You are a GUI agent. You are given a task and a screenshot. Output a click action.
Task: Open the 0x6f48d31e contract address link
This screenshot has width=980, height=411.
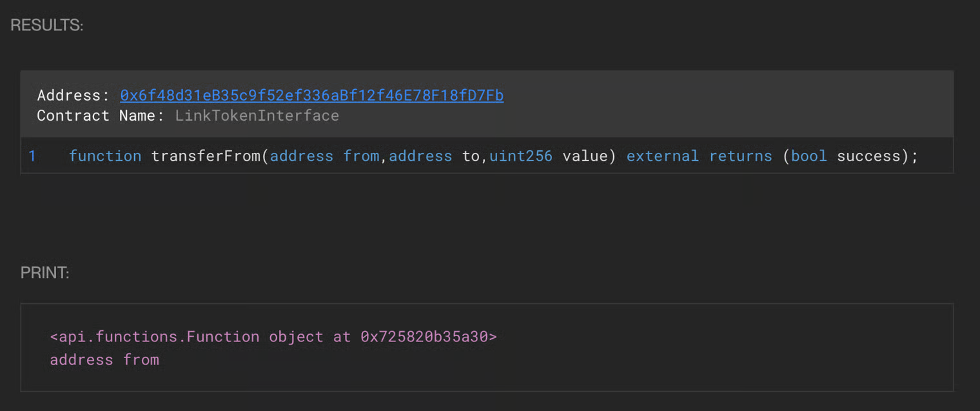click(311, 95)
